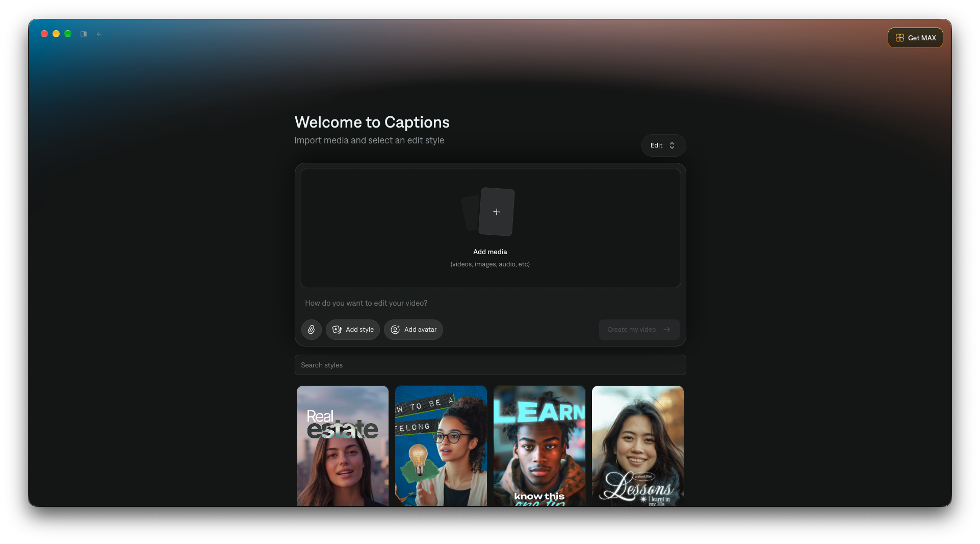Click the Create my video button
980x544 pixels.
coord(639,330)
